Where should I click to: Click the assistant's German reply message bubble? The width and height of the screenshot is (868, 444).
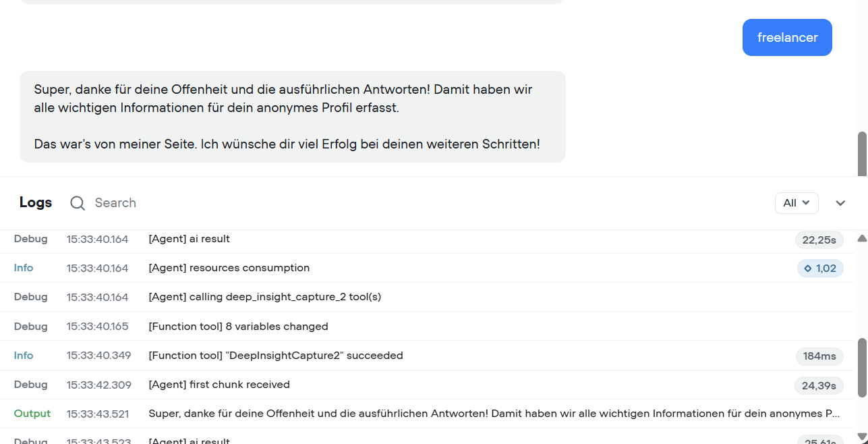click(x=292, y=117)
